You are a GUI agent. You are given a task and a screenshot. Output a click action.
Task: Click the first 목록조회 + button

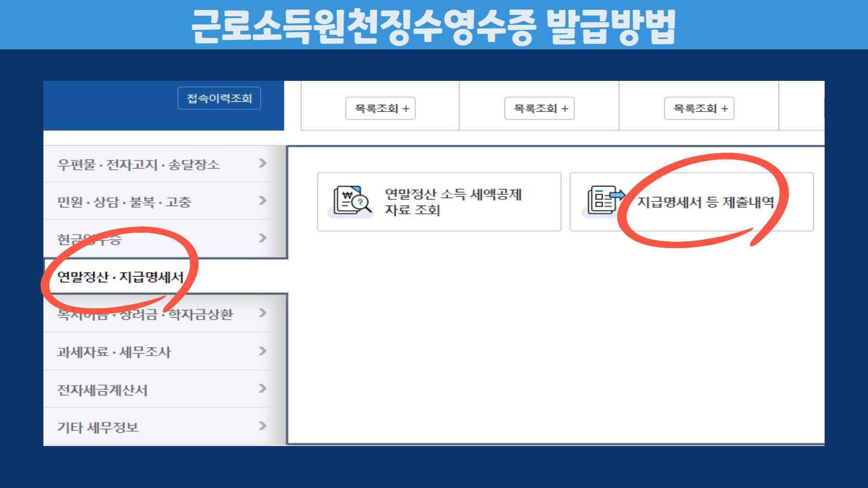381,108
